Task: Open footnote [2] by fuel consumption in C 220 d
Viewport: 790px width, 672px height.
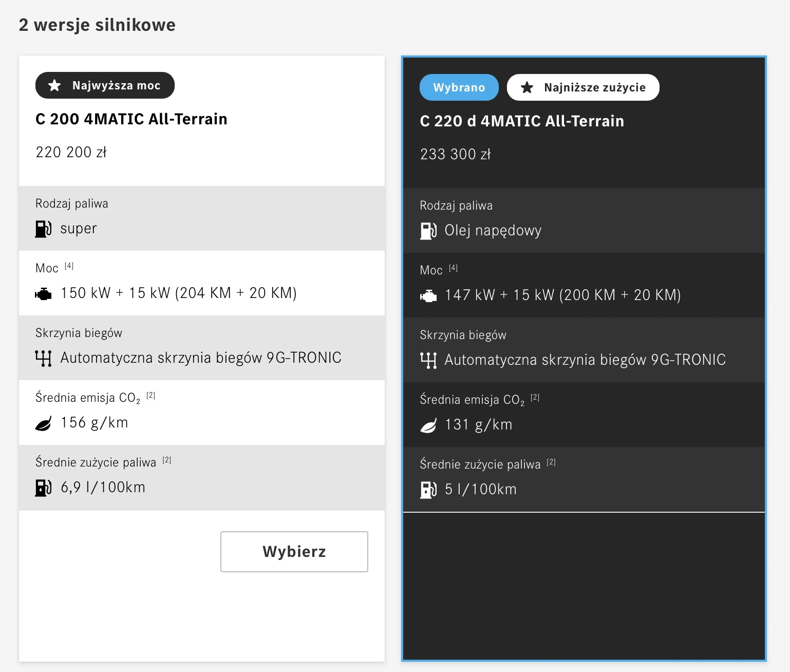Action: 551,462
